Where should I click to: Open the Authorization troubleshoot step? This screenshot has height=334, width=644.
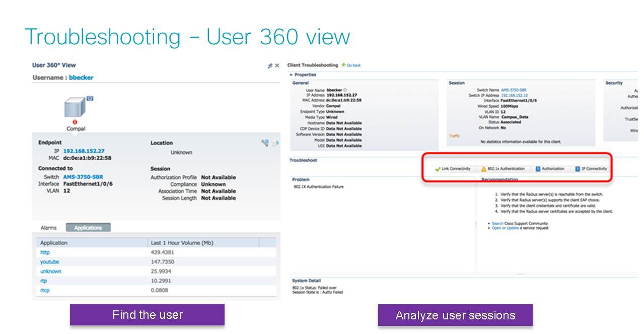(550, 169)
